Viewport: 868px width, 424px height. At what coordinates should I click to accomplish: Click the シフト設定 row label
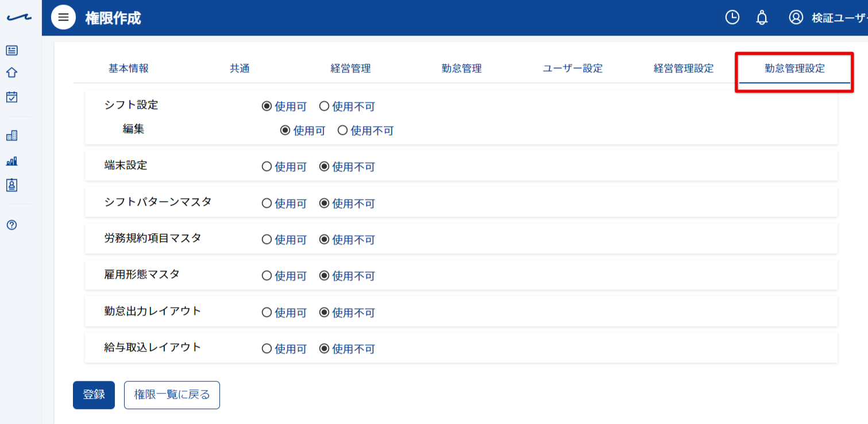(132, 105)
